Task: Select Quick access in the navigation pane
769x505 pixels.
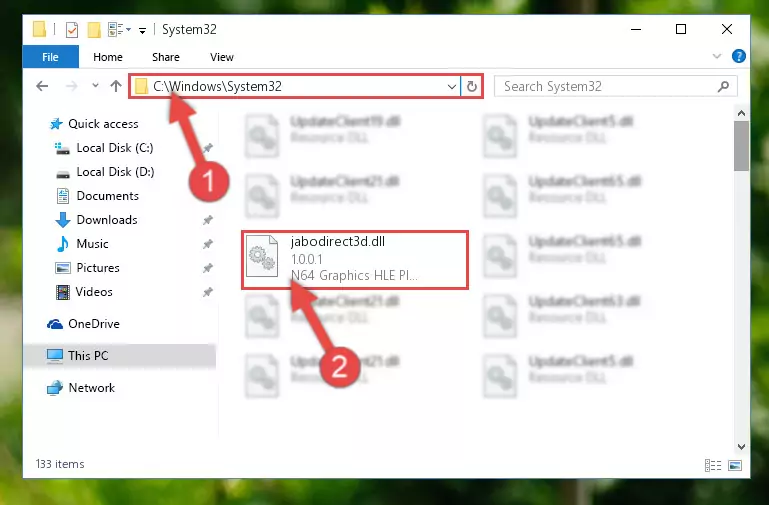Action: [x=103, y=124]
